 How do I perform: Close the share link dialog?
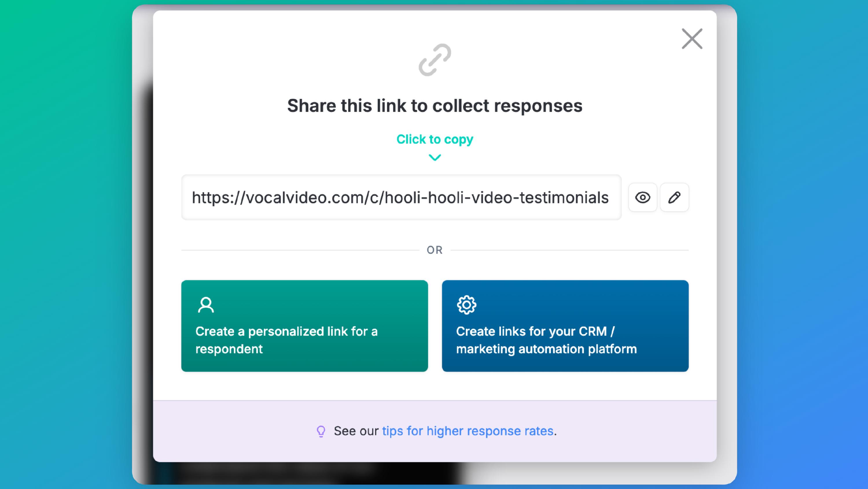click(692, 39)
